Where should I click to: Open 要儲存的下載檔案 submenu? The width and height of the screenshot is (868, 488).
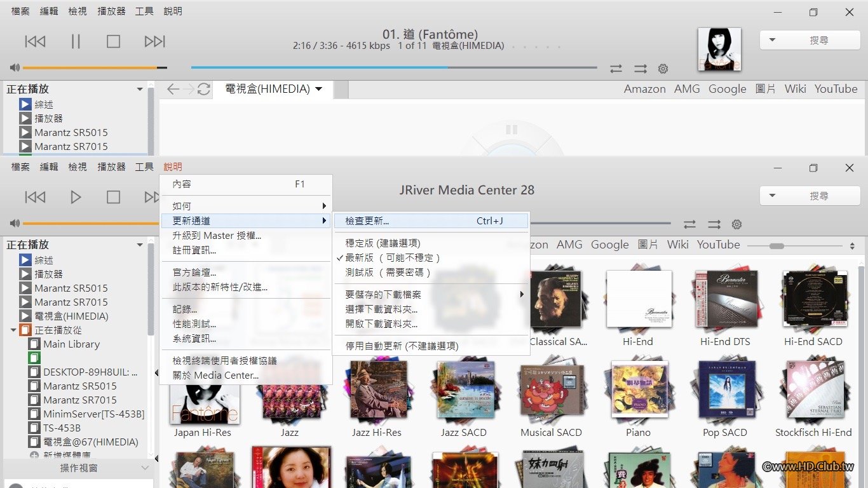(x=431, y=295)
